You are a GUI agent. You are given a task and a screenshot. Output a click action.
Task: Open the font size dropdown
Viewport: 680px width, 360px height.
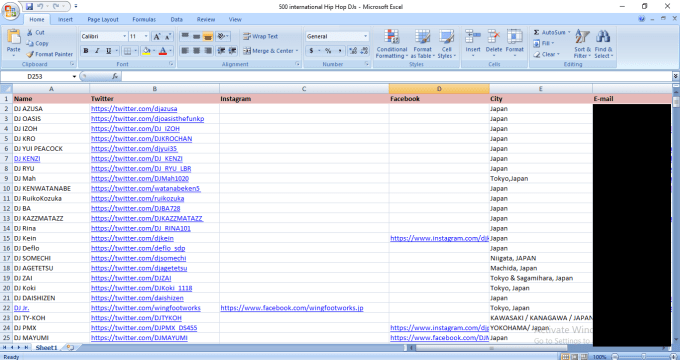click(146, 36)
